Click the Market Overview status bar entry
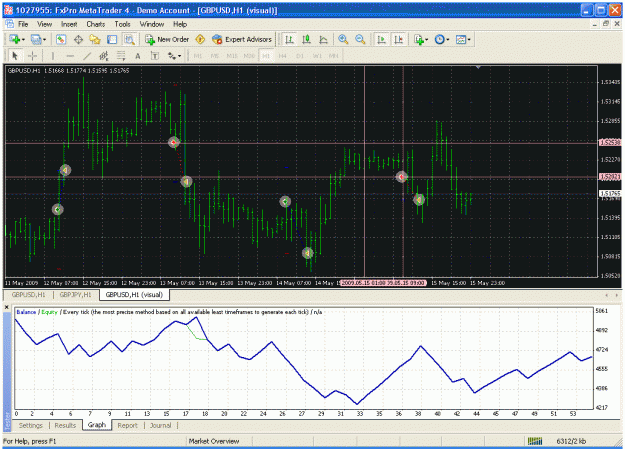Screen dimensions: 625x449 click(x=214, y=441)
